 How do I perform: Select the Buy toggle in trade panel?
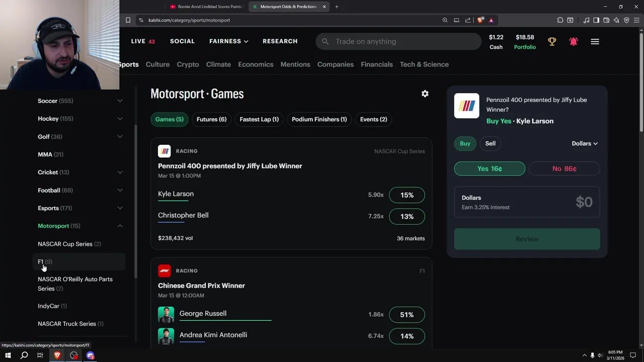click(465, 143)
